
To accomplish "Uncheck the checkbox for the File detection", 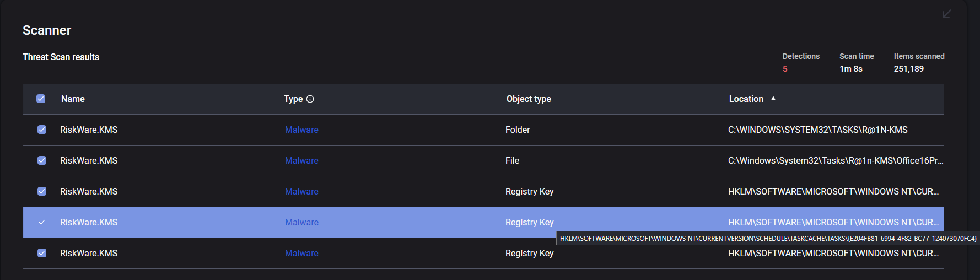I will [42, 161].
